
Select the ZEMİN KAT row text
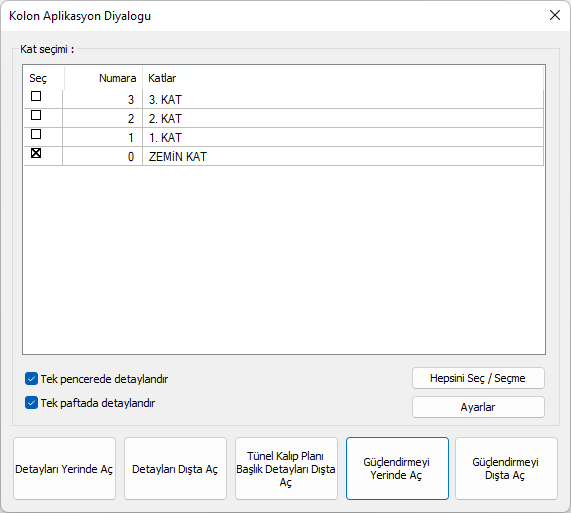(x=178, y=157)
